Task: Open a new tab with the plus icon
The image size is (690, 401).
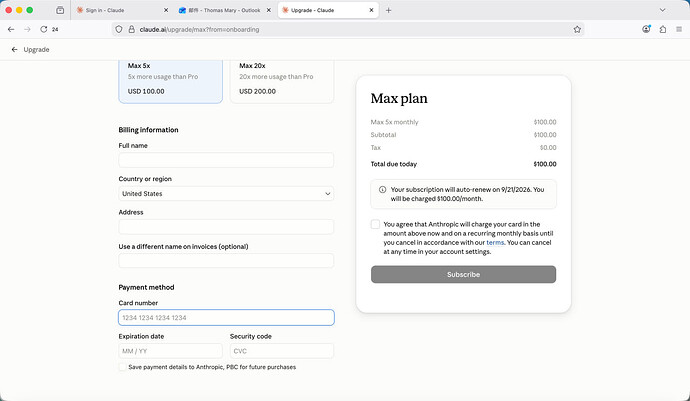Action: [x=388, y=10]
